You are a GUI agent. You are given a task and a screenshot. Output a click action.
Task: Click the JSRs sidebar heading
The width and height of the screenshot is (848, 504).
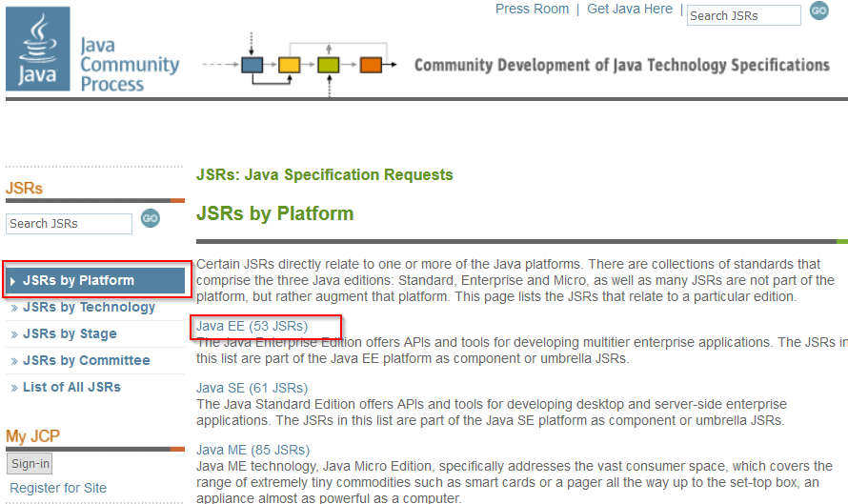(x=25, y=189)
